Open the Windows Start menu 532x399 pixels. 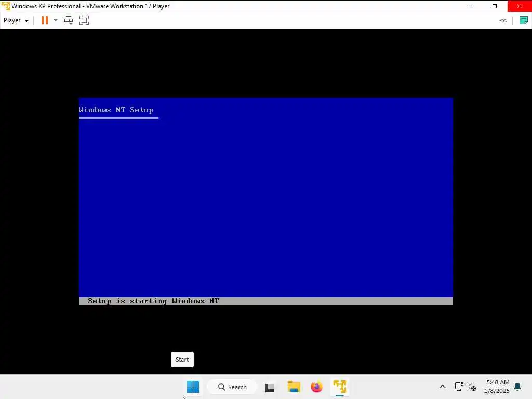point(193,387)
